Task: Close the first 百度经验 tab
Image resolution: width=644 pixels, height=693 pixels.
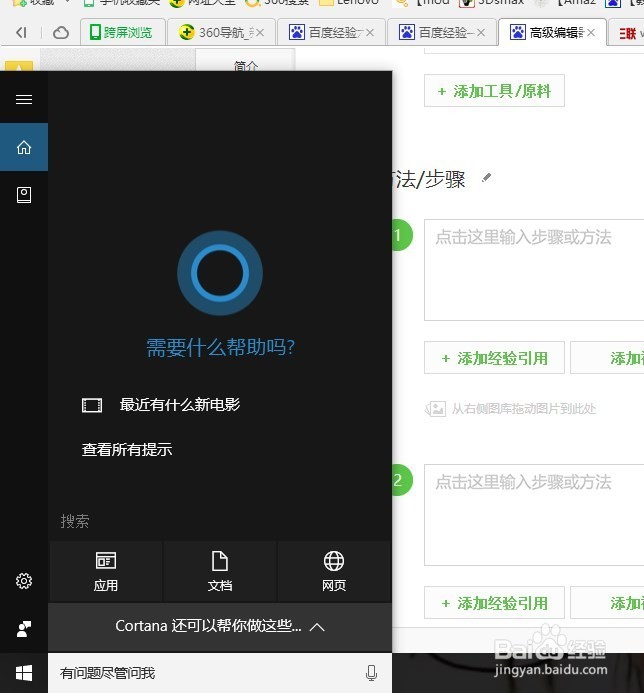Action: [x=370, y=33]
